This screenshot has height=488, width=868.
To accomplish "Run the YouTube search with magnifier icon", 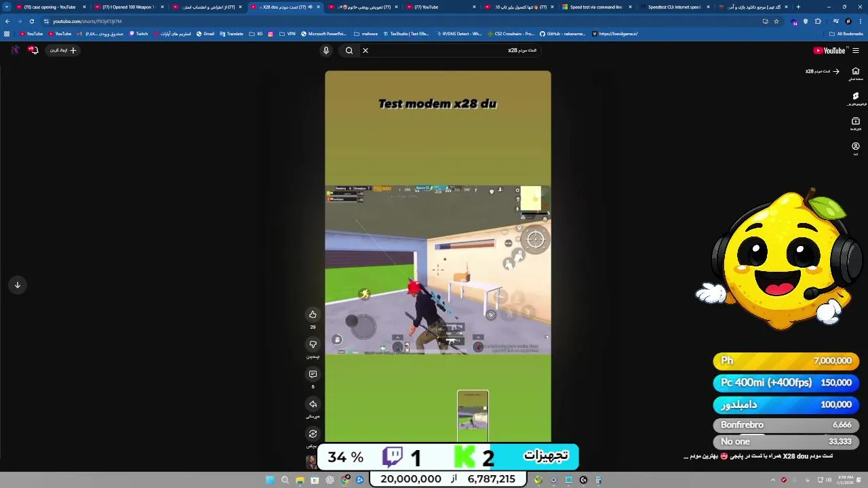I will coord(349,50).
